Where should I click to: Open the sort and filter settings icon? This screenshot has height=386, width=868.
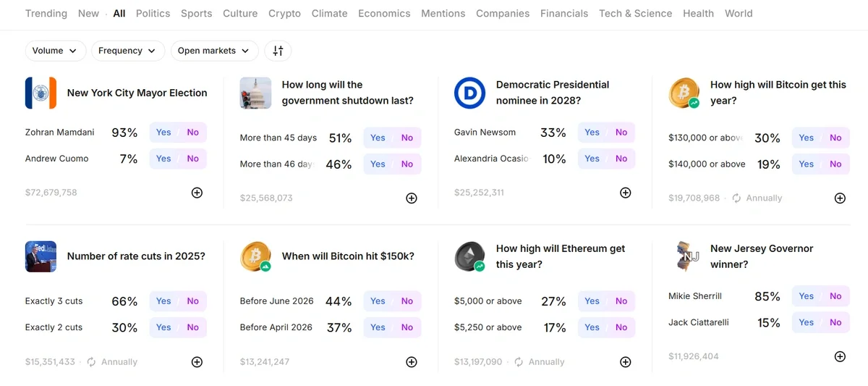click(278, 51)
